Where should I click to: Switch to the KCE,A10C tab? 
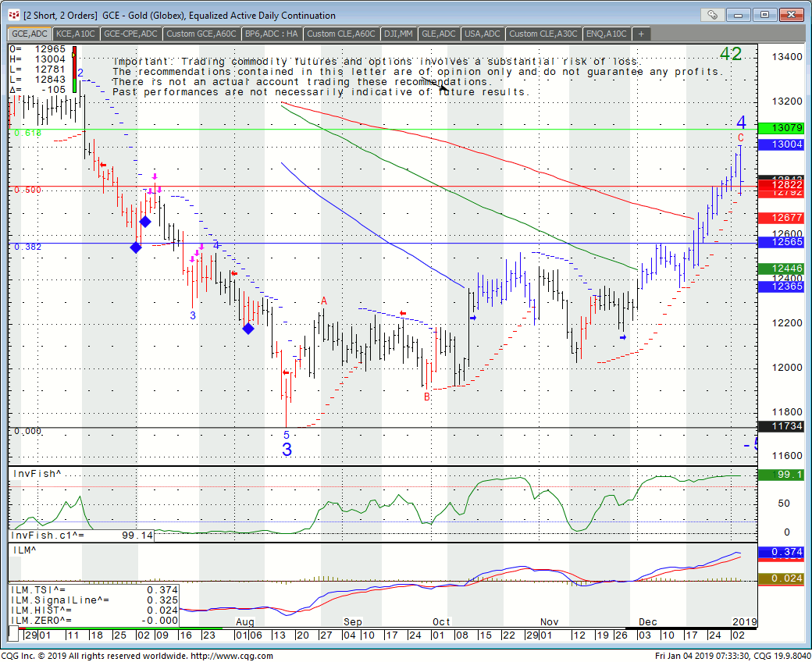76,34
